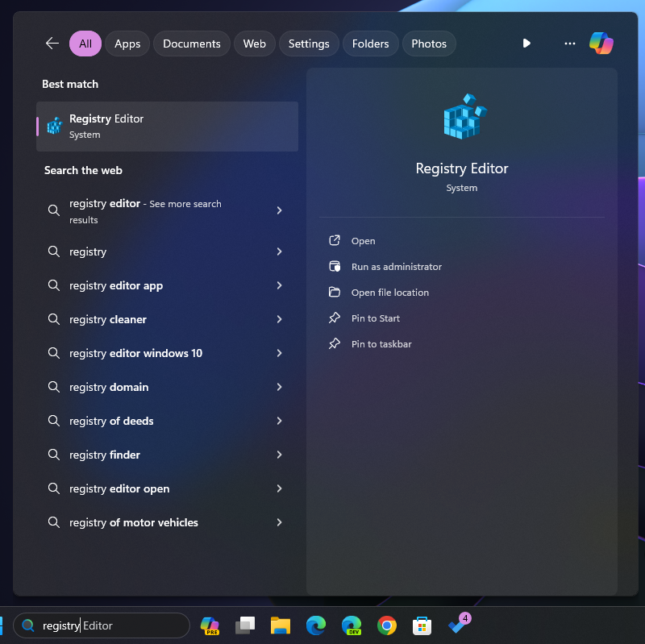Click the 'registry of deeds' suggestion text
645x644 pixels.
tap(111, 421)
